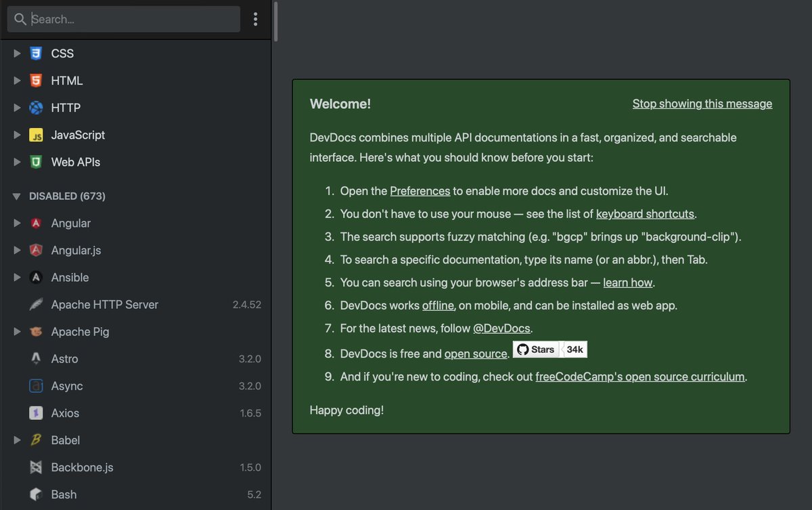Click the Axios logo icon
Screen dimensions: 812x510
coord(36,412)
